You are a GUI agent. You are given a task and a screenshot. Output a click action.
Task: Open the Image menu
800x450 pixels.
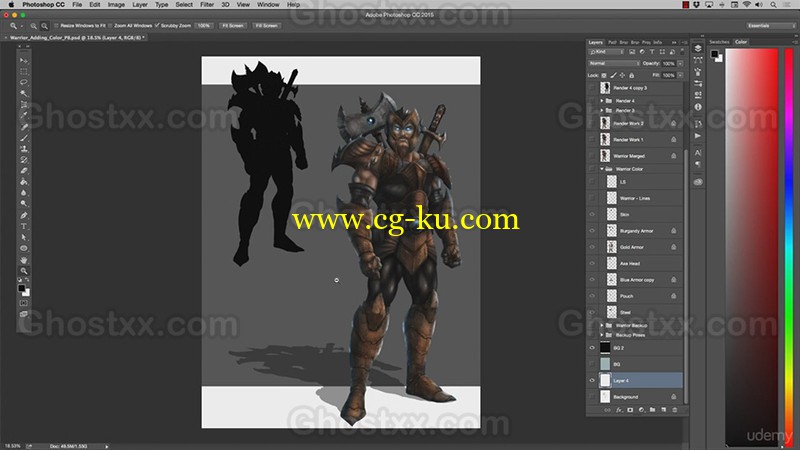(116, 5)
